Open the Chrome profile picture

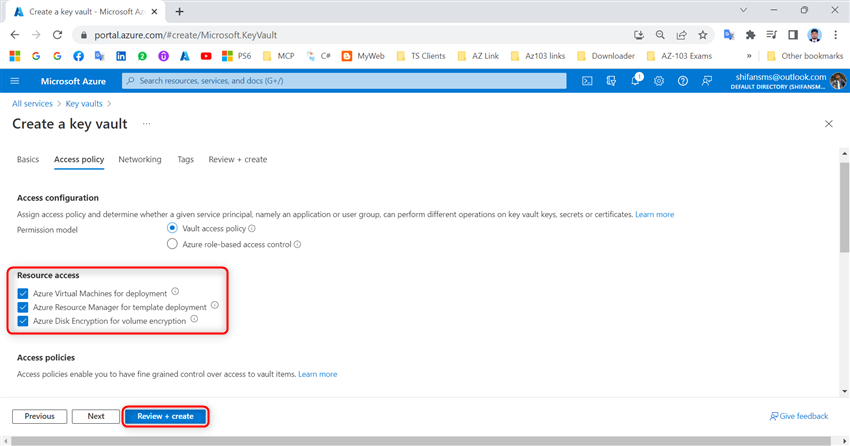[814, 35]
